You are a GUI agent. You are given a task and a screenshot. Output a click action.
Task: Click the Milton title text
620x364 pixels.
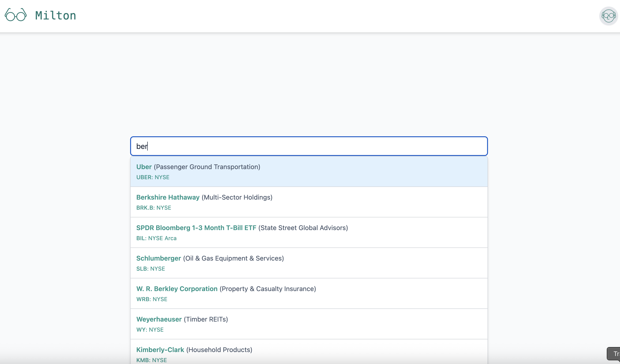56,15
